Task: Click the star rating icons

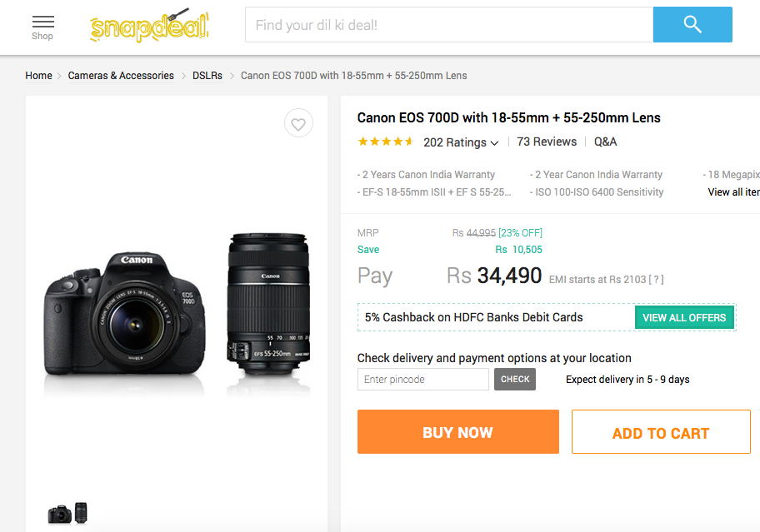Action: coord(385,142)
